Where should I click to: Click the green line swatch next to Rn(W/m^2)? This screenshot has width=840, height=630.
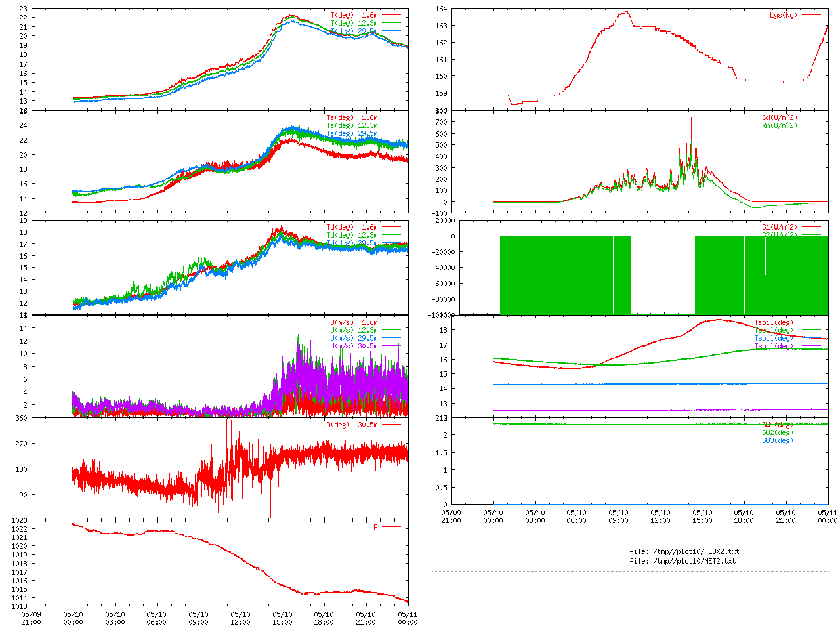811,125
